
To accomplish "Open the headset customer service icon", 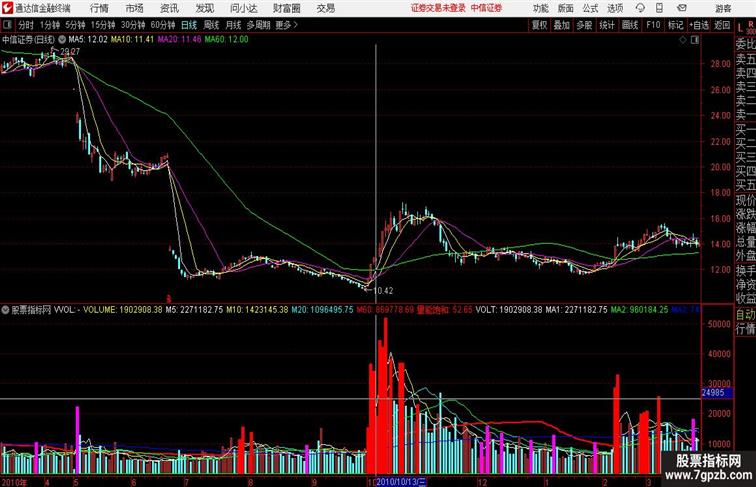I will (x=640, y=8).
